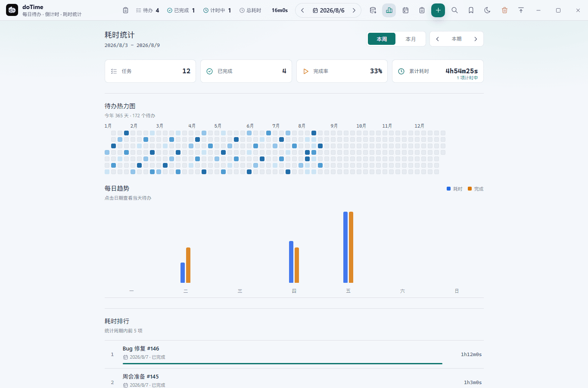588x388 pixels.
Task: Select the 本周 tab
Action: (x=382, y=39)
